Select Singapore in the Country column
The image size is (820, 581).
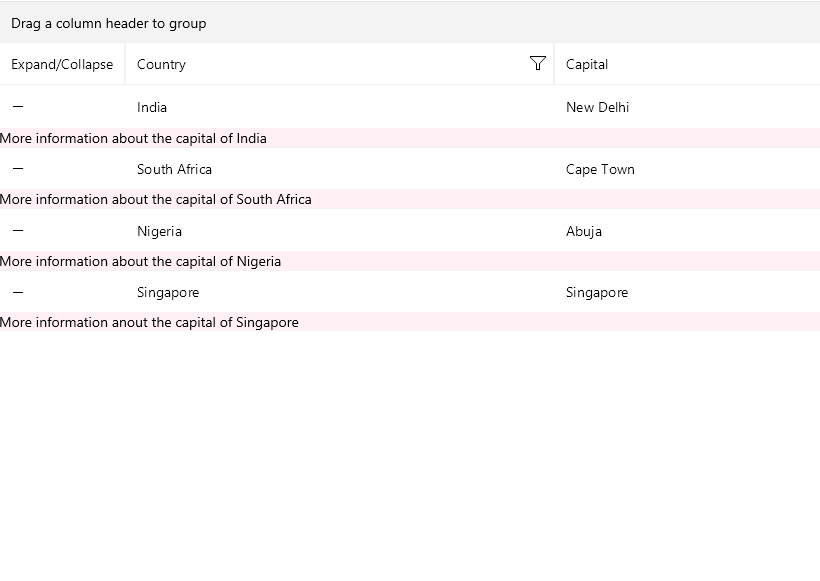coord(168,292)
